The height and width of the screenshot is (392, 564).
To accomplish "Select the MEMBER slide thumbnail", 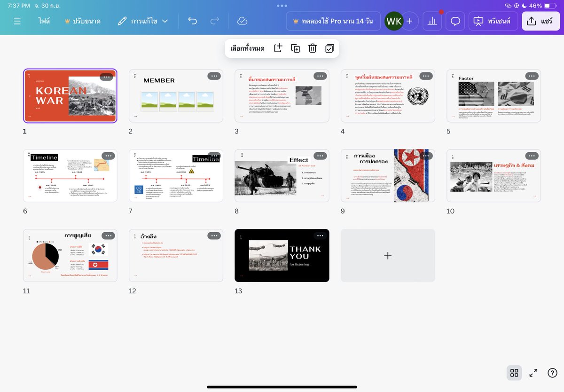I will coord(176,96).
